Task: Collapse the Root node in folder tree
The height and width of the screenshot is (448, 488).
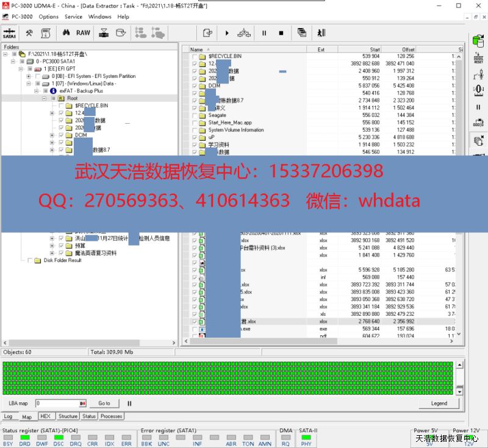Action: (45, 98)
